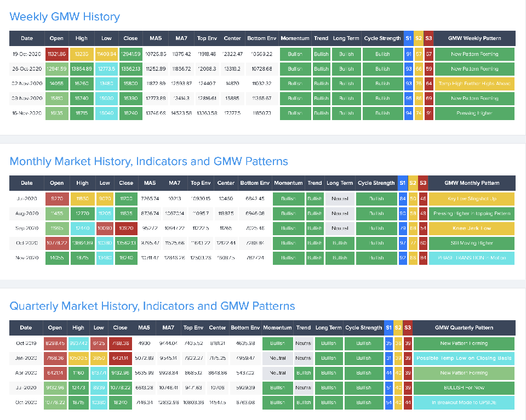Select the Key Low Slingshot Up pattern
The width and height of the screenshot is (526, 420).
(472, 198)
